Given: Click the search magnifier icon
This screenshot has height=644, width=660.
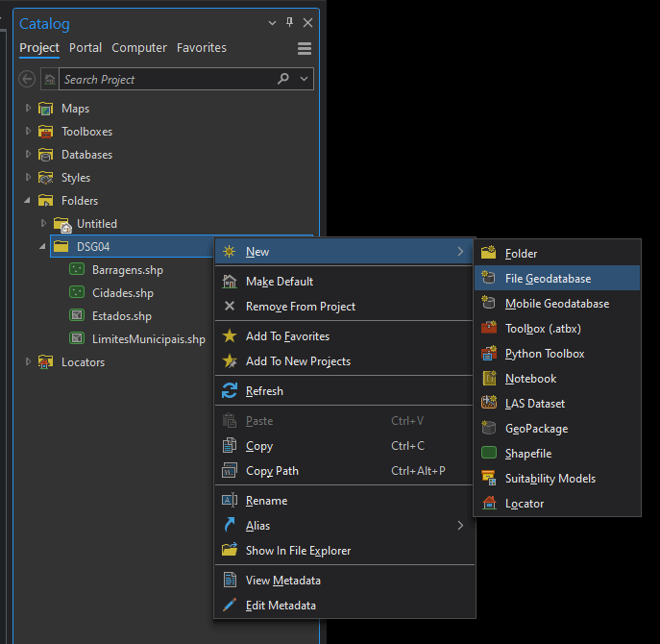Looking at the screenshot, I should [x=283, y=79].
